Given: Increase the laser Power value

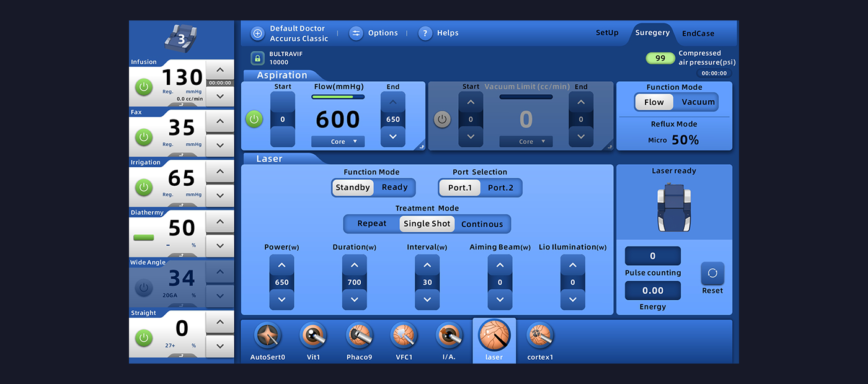Looking at the screenshot, I should [x=281, y=266].
